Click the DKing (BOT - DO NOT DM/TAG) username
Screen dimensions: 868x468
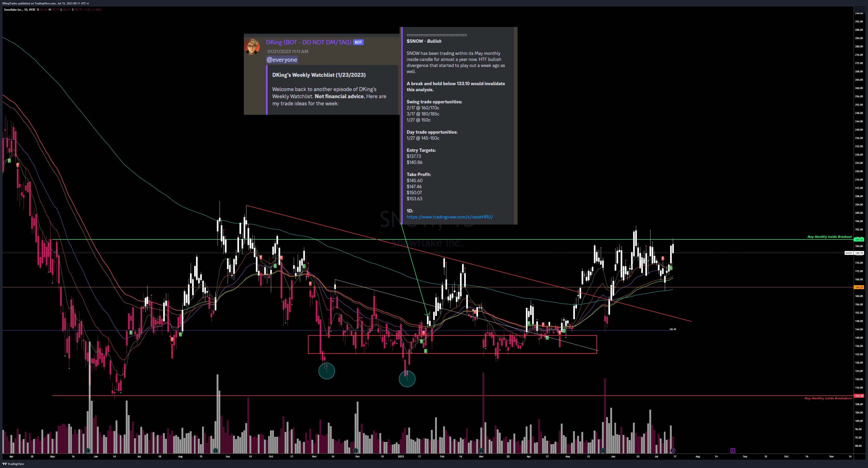[308, 42]
